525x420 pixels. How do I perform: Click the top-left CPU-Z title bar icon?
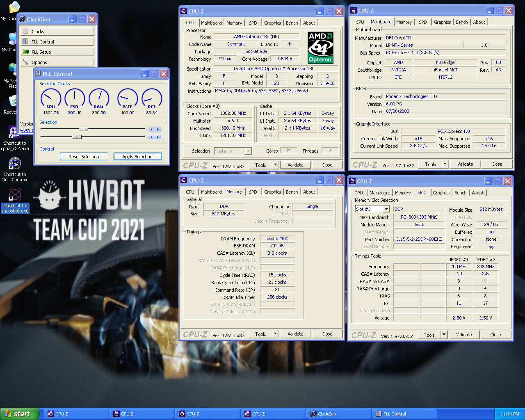point(184,11)
